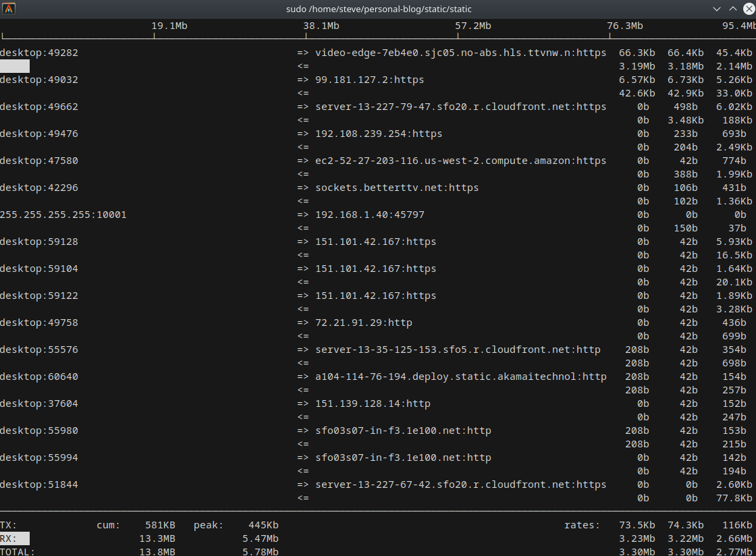Close the terminal window
Screen dimensions: 756x556
click(x=749, y=9)
